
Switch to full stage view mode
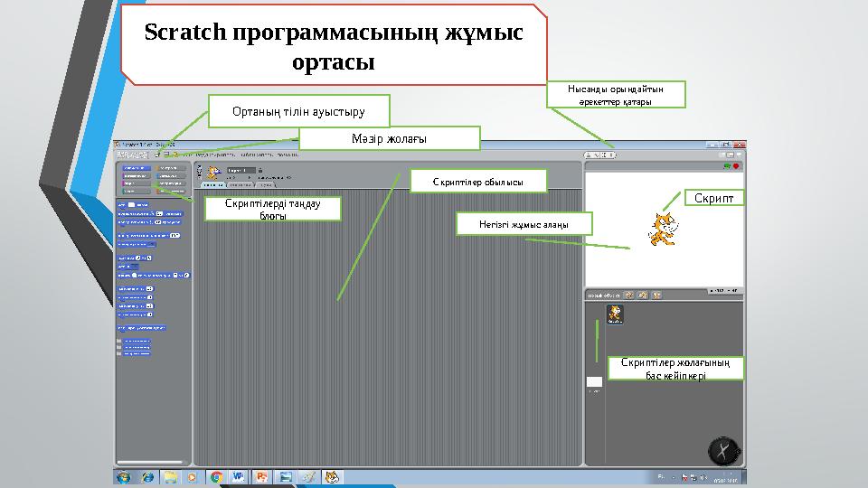pyautogui.click(x=731, y=155)
